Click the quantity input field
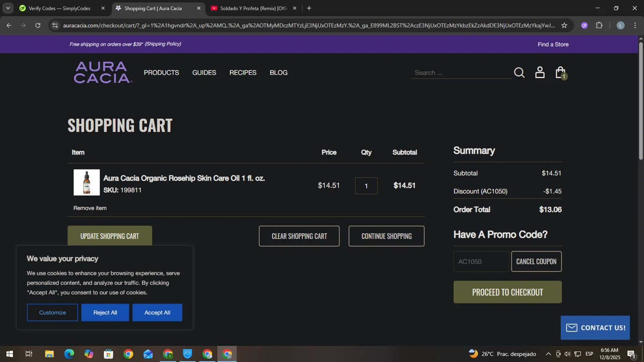 tap(366, 186)
